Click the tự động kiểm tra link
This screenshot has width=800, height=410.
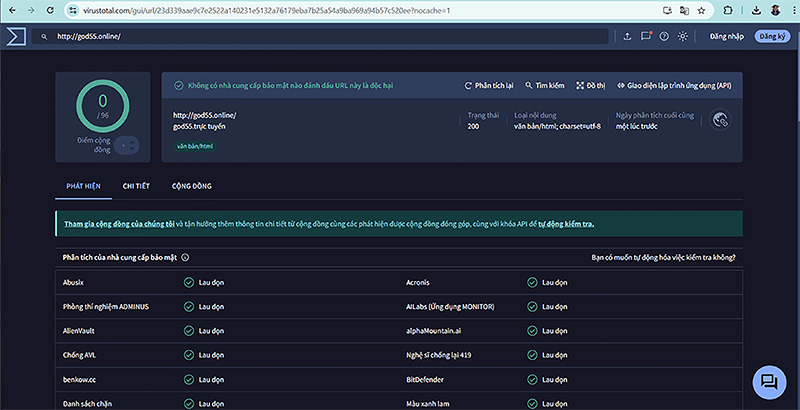[566, 224]
